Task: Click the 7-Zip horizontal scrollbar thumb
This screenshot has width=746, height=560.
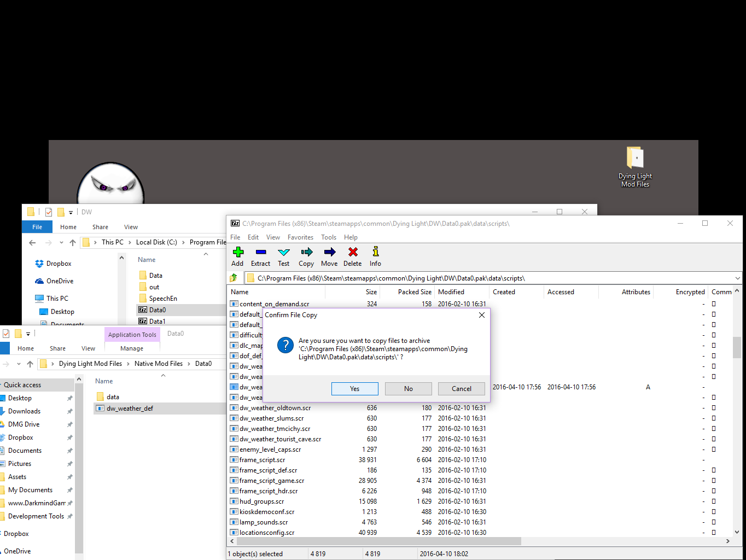Action: point(378,541)
